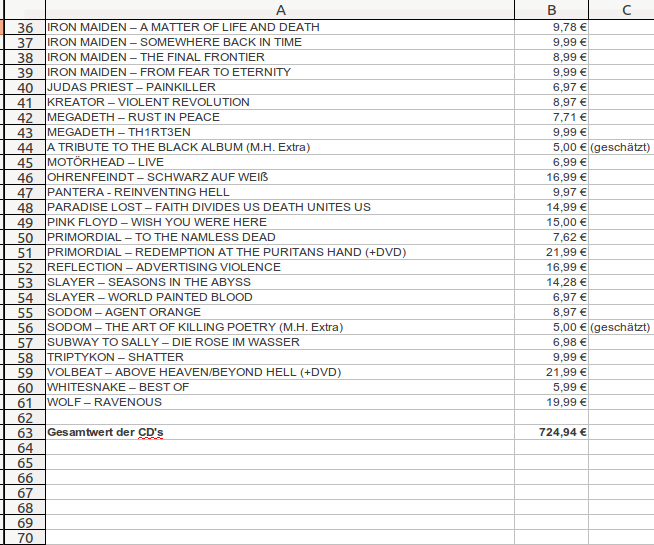The image size is (654, 545).
Task: Click cell 'IRON MAIDEN – THE FINAL FRONTIER'
Action: [280, 58]
